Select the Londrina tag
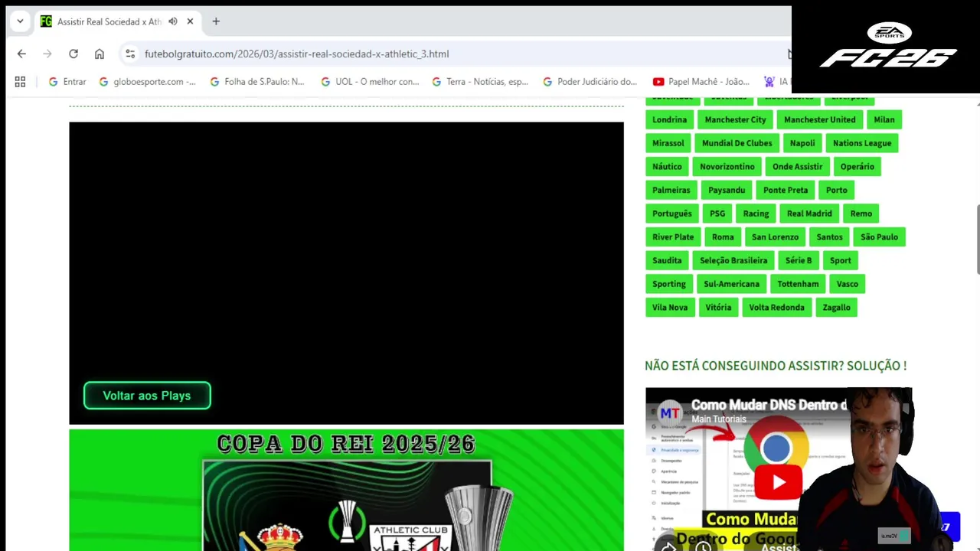This screenshot has height=551, width=980. click(x=669, y=119)
